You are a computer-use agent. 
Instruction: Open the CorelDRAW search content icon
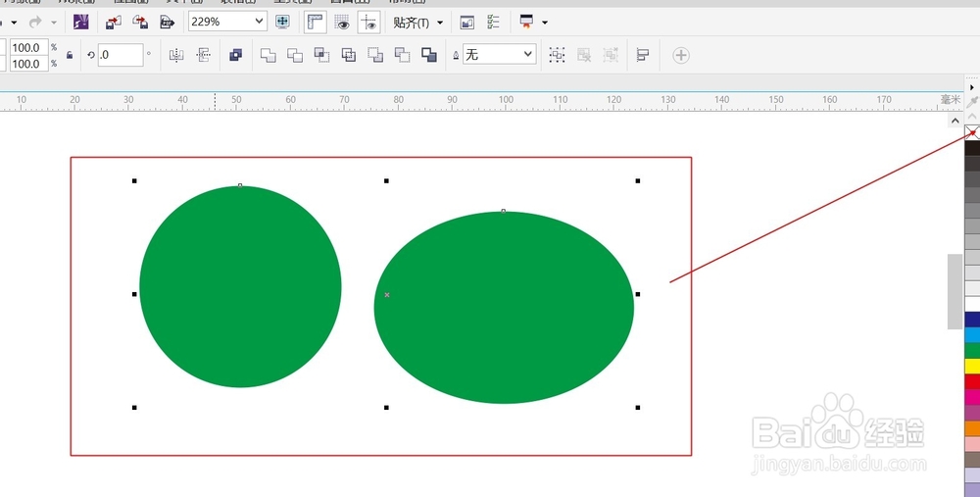[x=80, y=22]
